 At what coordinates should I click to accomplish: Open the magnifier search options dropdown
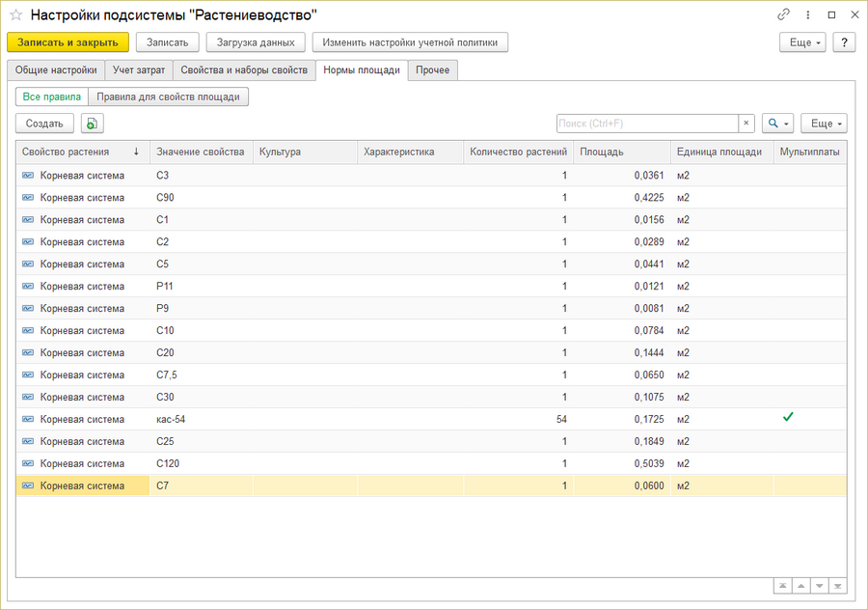coord(777,124)
